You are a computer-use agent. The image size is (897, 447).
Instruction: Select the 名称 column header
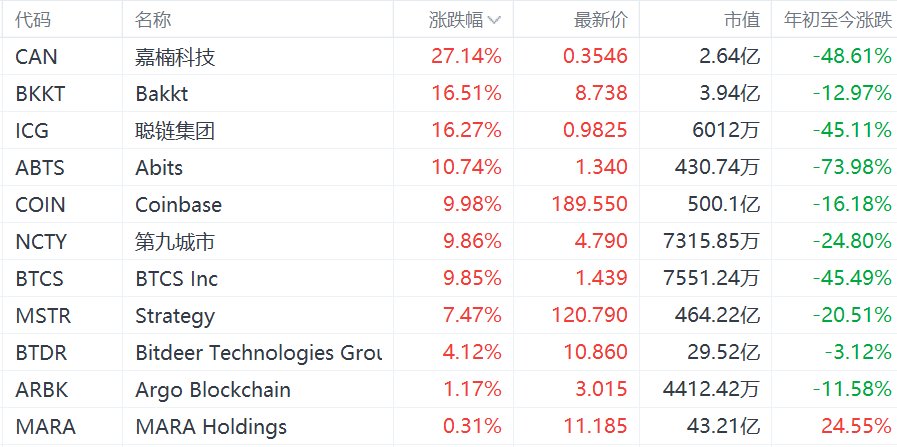(153, 20)
